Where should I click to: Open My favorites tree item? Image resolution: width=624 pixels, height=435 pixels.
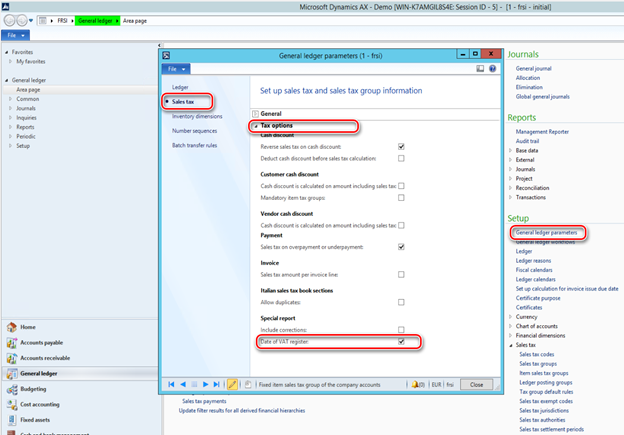click(31, 61)
